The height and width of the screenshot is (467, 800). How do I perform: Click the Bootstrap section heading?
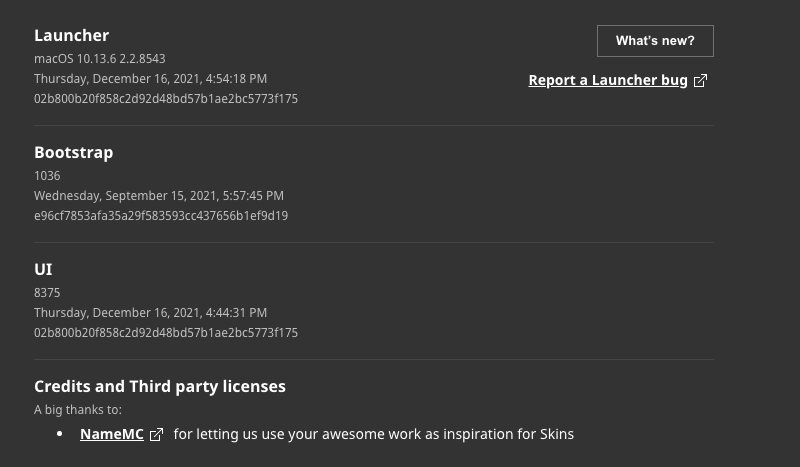73,153
